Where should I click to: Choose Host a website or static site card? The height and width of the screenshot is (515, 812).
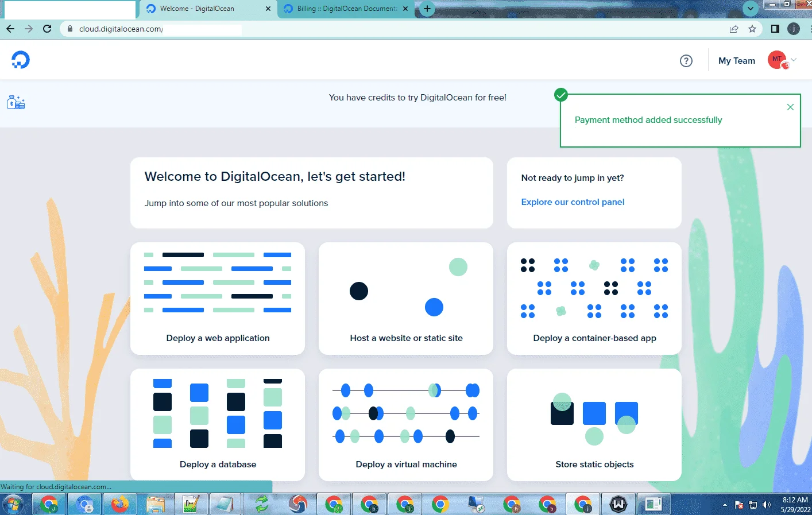pos(406,299)
